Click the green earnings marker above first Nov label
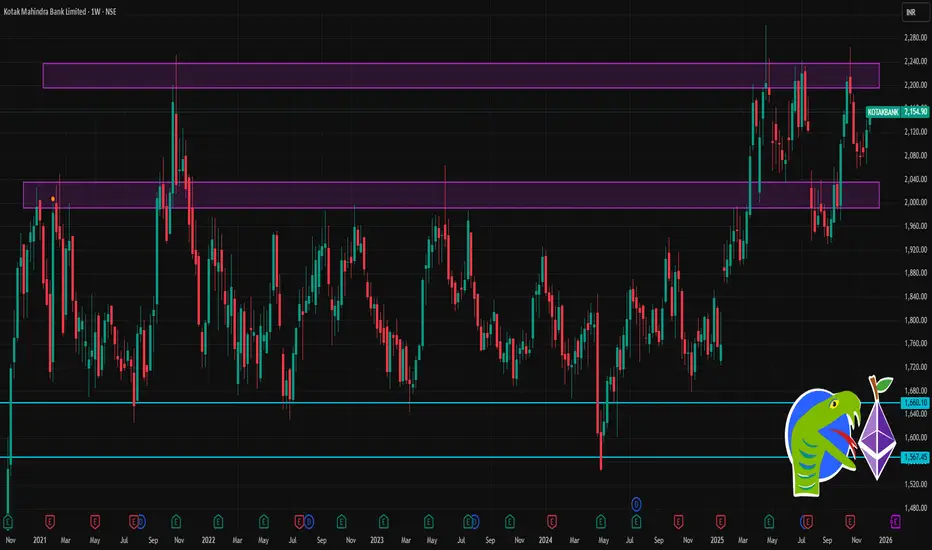 (x=8, y=522)
